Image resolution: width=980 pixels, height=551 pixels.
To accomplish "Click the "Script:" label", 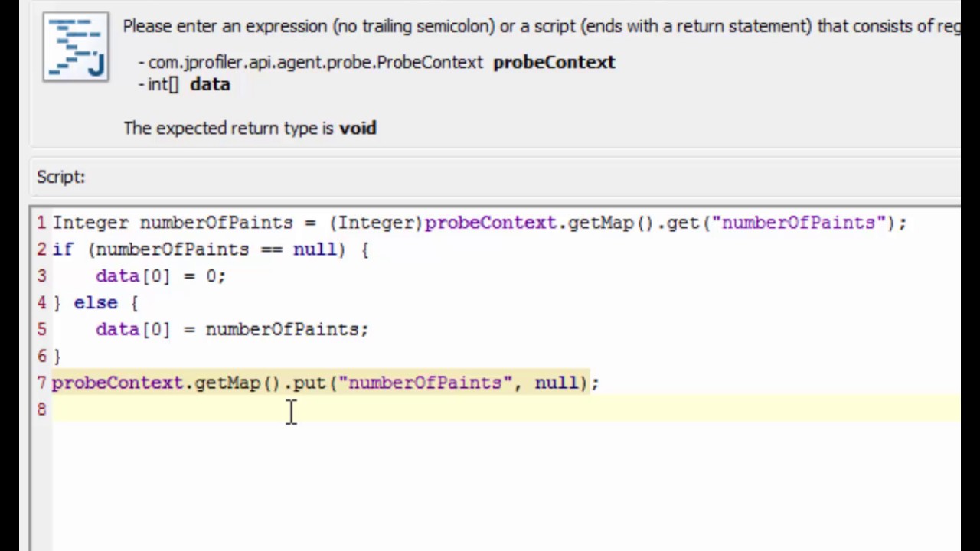I will 60,177.
